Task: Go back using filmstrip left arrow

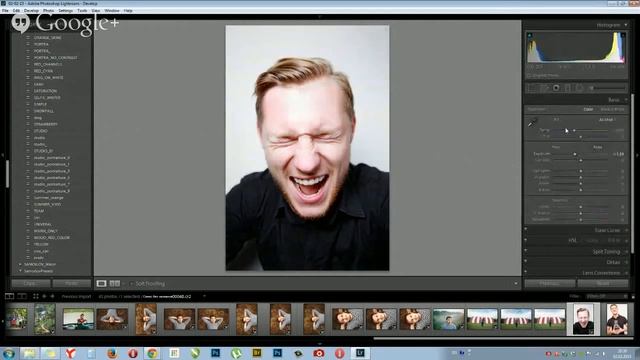Action: point(44,296)
